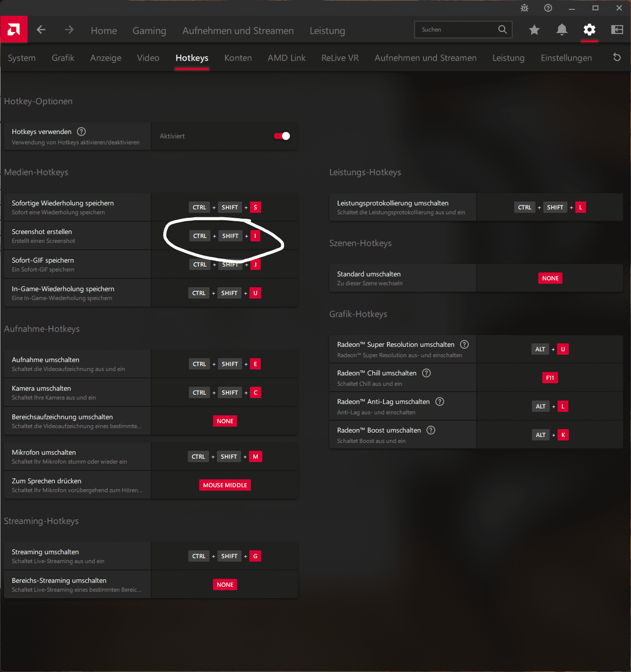Switch to the Konten tab
Image resolution: width=631 pixels, height=672 pixels.
(x=238, y=58)
